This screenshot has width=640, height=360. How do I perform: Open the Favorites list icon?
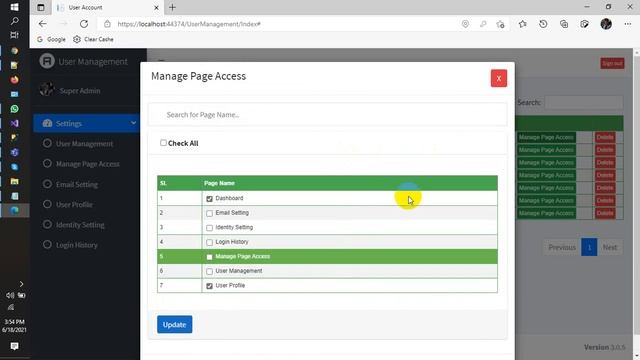tap(522, 24)
